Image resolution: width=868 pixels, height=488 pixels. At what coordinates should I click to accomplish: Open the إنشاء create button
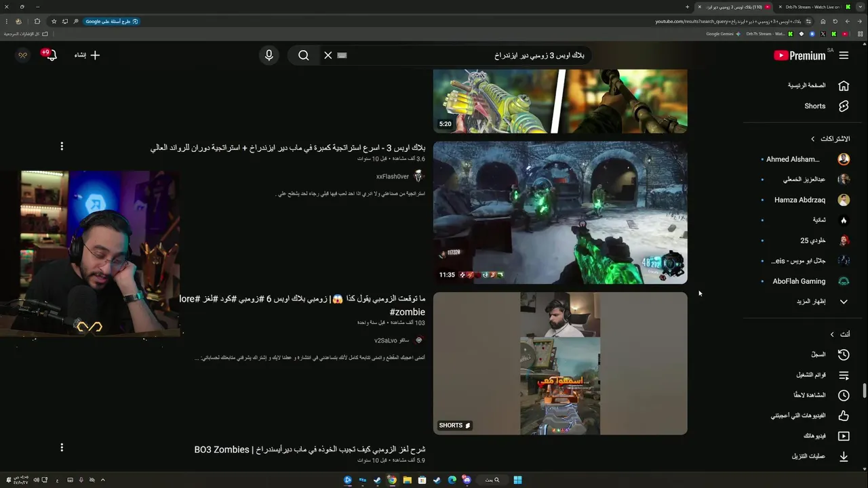tap(87, 56)
